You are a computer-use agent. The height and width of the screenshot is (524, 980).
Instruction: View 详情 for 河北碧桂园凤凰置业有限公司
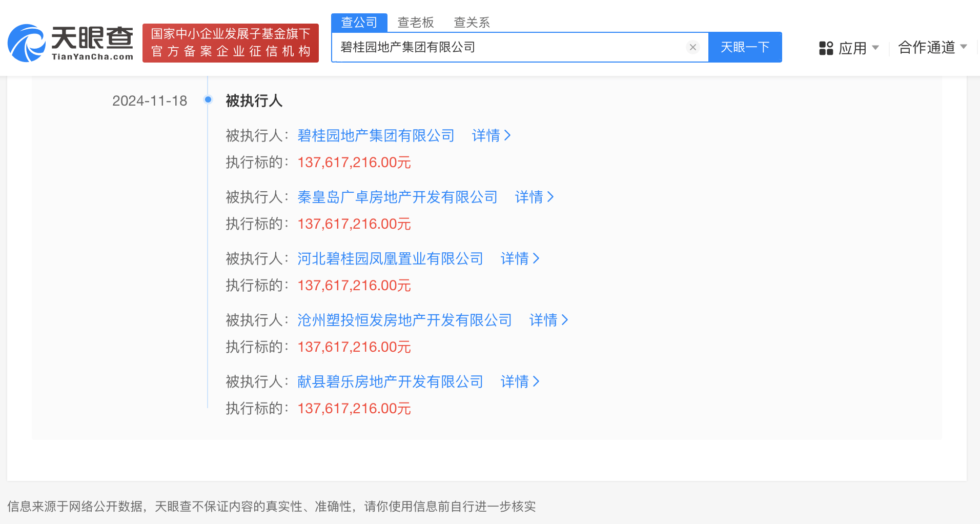coord(520,258)
